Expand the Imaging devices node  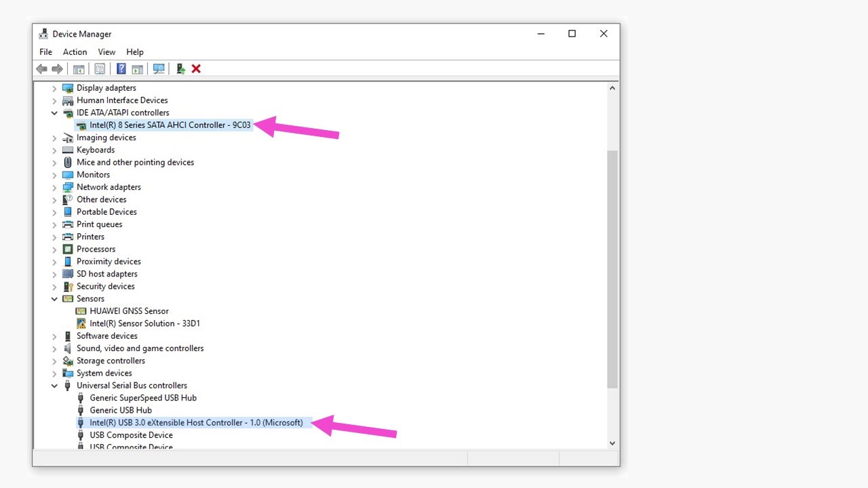[55, 138]
